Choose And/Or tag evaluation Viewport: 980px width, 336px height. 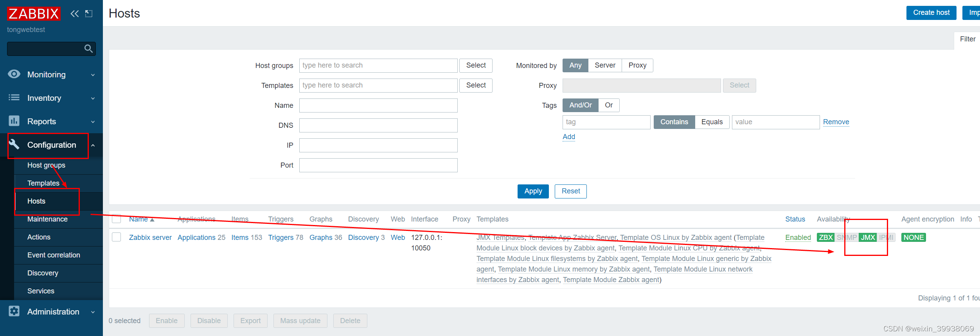click(x=580, y=105)
